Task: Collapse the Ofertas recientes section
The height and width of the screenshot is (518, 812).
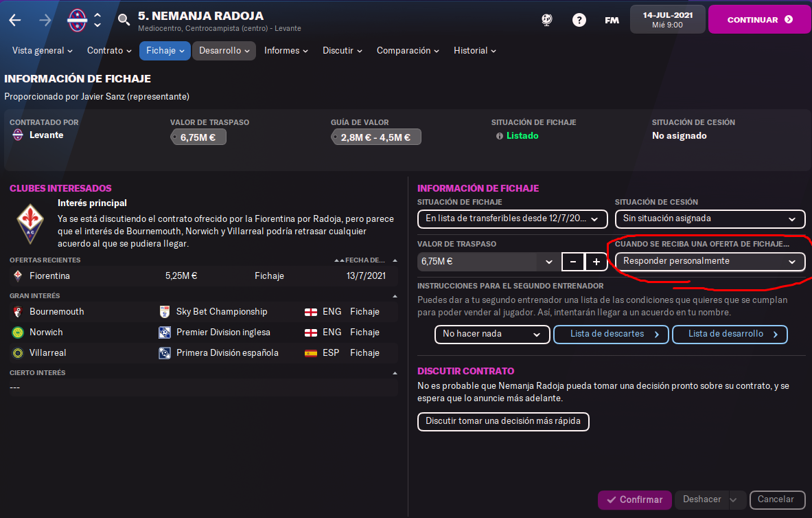Action: point(395,260)
